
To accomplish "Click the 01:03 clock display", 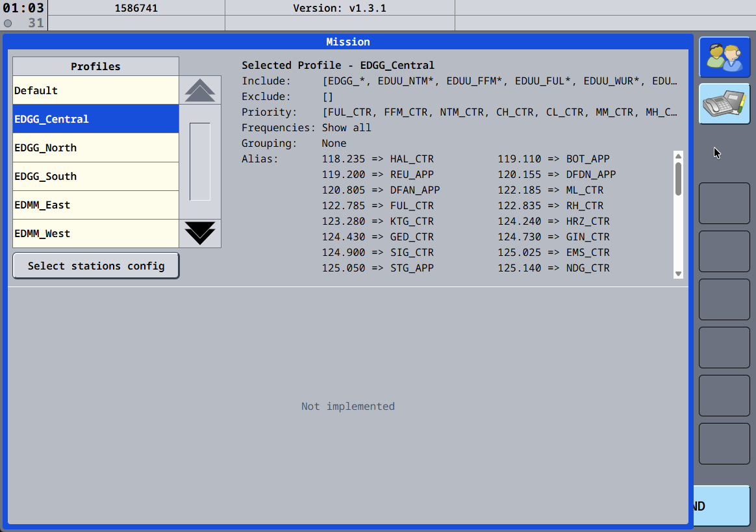I will [x=23, y=8].
